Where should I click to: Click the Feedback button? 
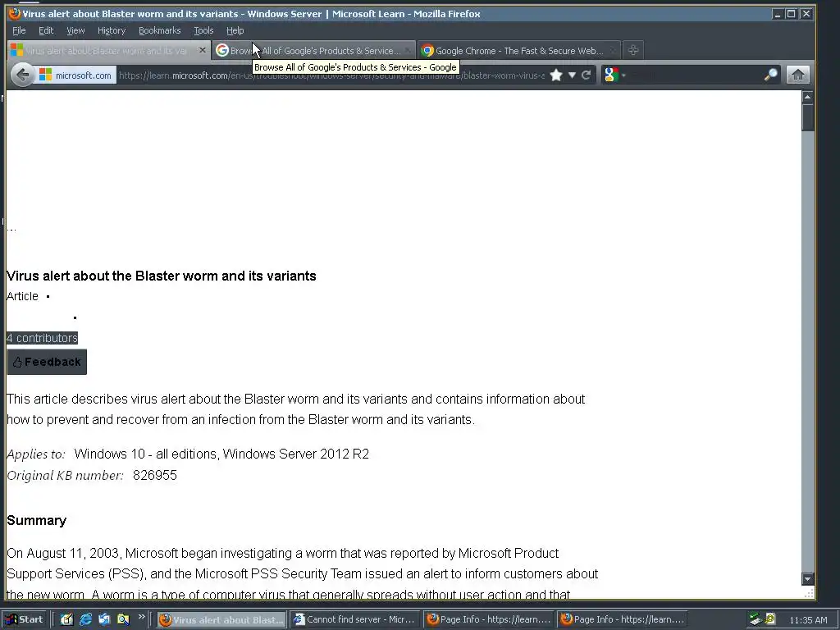pyautogui.click(x=47, y=362)
